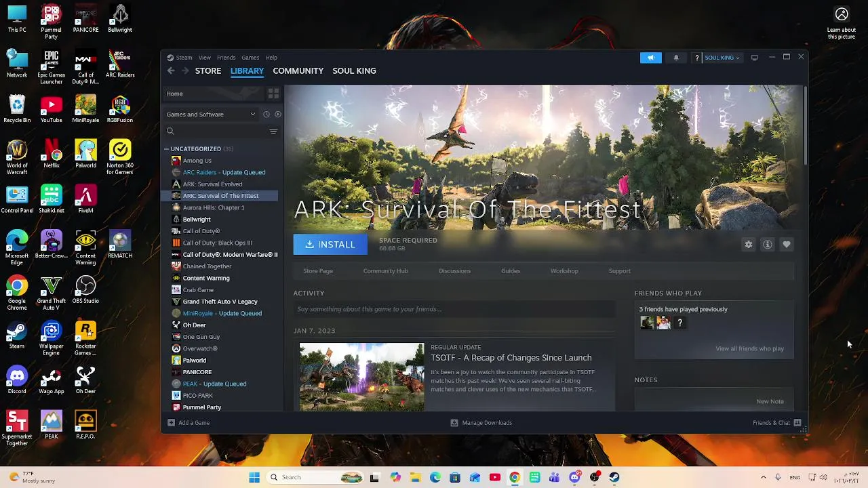Open Wallpaper Engine desktop icon
868x488 pixels.
52,338
